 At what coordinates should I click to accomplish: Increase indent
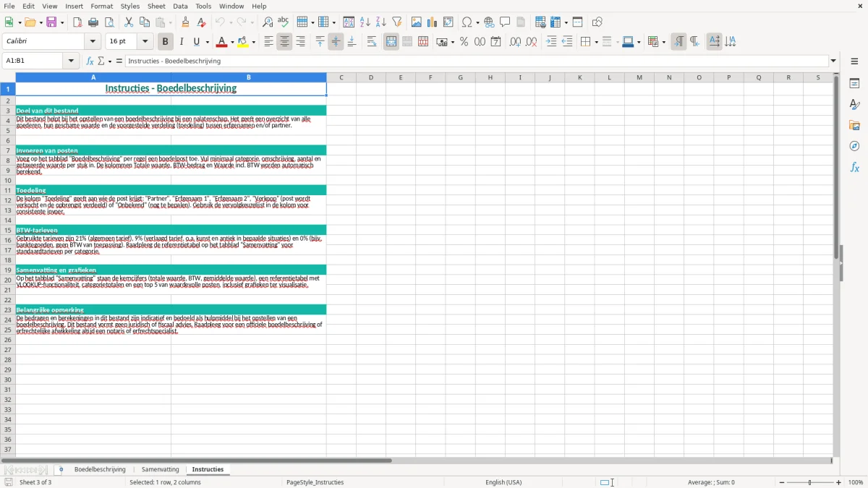pos(551,42)
